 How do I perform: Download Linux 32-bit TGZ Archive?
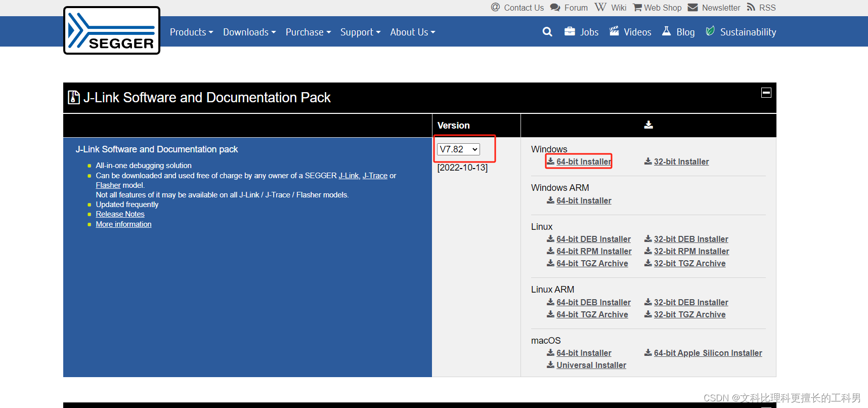689,263
